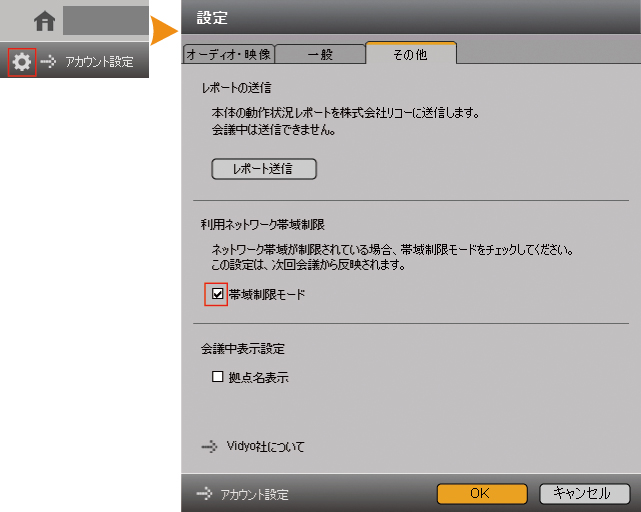The width and height of the screenshot is (641, 512).
Task: Confirm settings with the orange OK button
Action: coord(481,494)
